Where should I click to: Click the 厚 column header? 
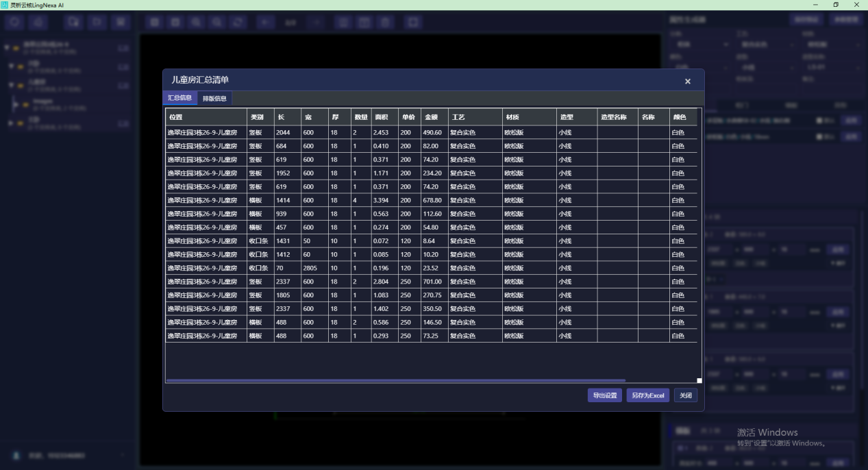[x=340, y=117]
